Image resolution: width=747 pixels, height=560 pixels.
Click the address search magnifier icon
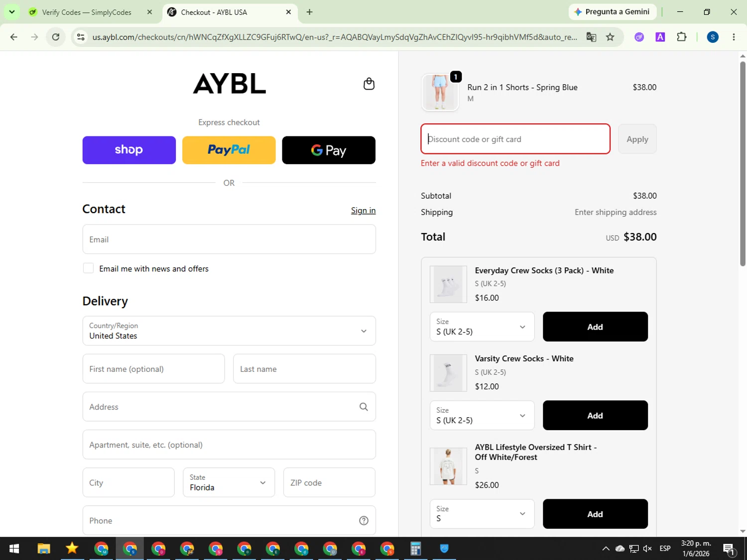364,407
